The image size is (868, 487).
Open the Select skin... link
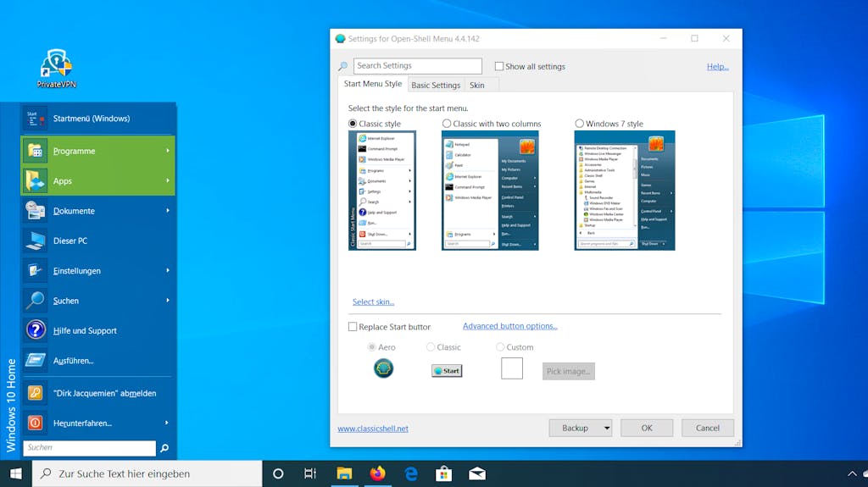point(373,302)
